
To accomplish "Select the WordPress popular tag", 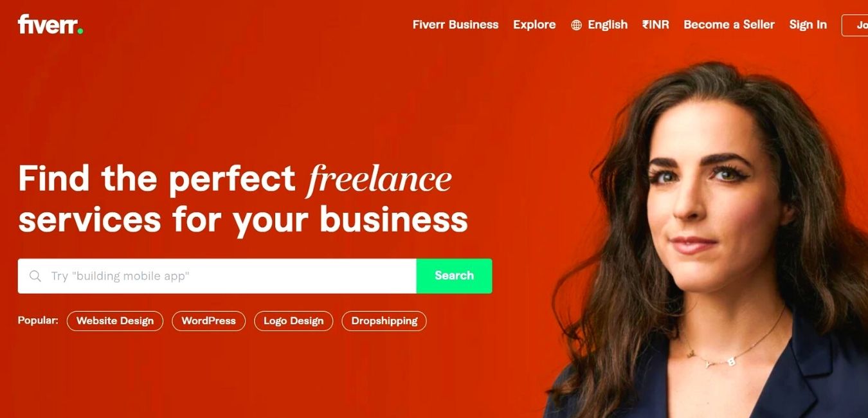I will [208, 321].
